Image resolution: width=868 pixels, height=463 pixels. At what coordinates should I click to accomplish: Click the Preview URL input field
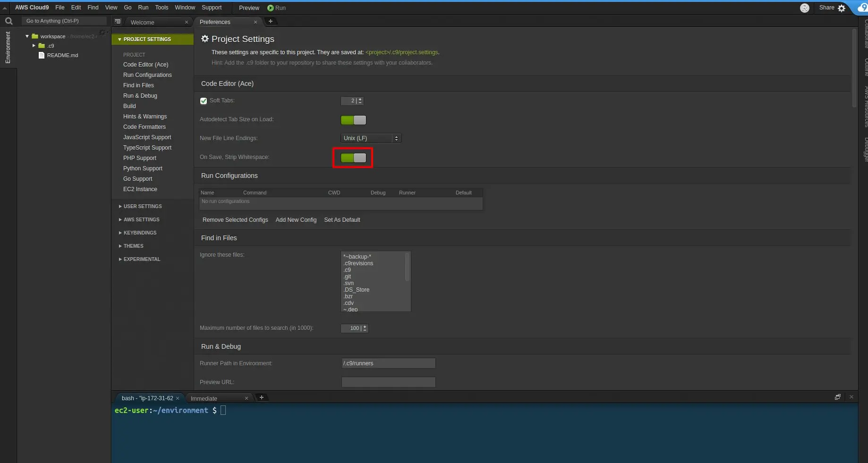(388, 382)
